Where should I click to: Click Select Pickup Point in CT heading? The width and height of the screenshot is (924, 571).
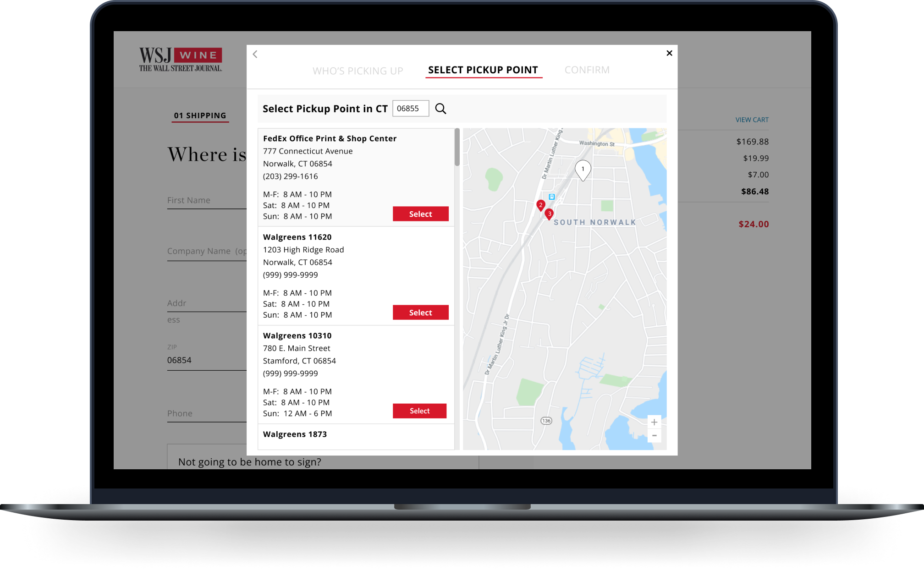(x=325, y=109)
